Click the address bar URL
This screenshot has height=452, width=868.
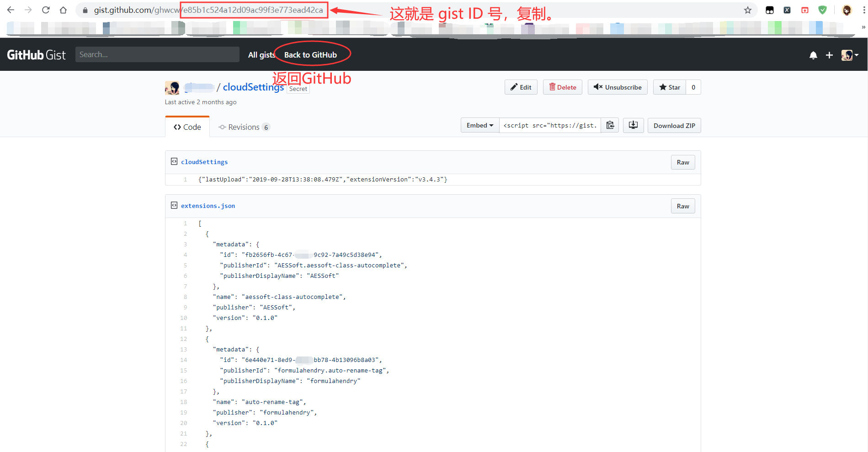click(x=208, y=10)
